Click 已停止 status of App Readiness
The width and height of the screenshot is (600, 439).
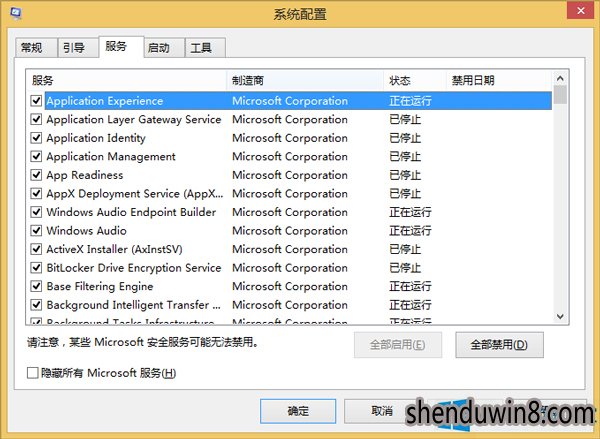(405, 175)
